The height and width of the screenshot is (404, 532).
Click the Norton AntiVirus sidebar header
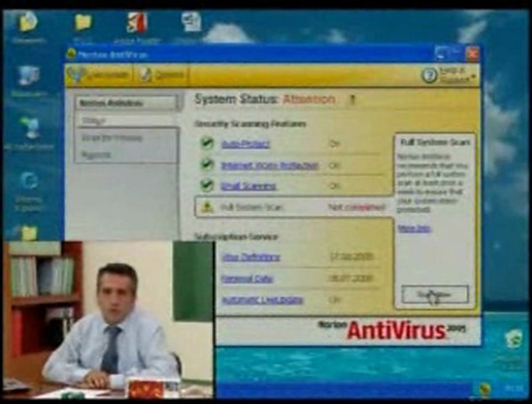pos(126,103)
